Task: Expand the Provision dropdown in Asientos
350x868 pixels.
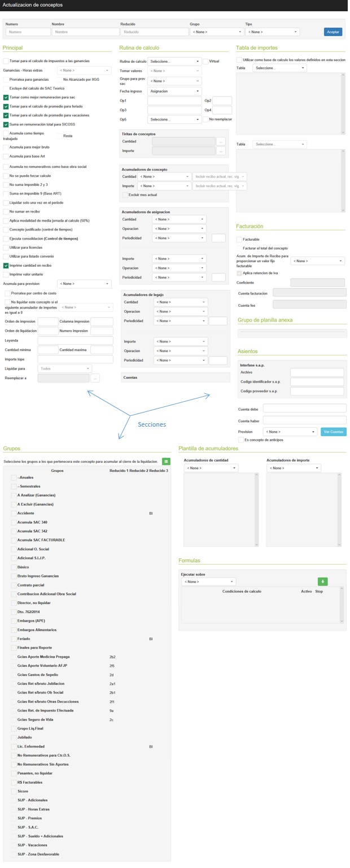Action: pos(290,432)
